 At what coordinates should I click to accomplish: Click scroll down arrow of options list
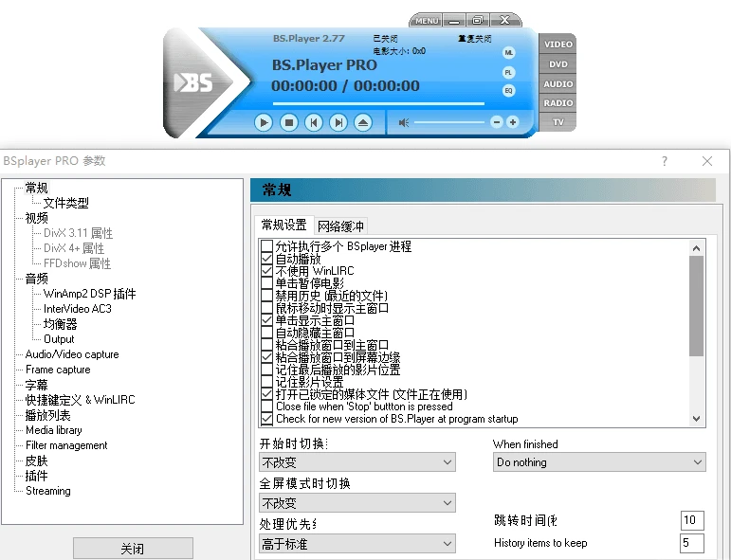696,419
